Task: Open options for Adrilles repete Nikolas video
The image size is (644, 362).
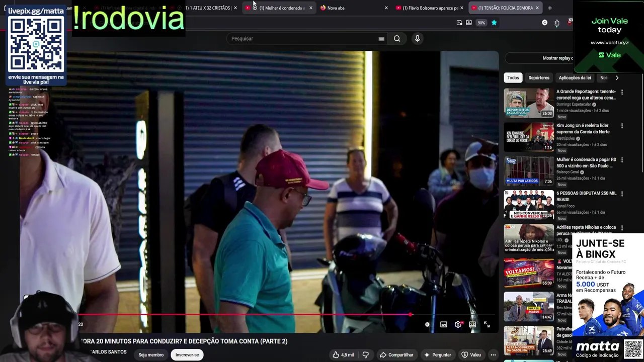Action: pyautogui.click(x=622, y=228)
